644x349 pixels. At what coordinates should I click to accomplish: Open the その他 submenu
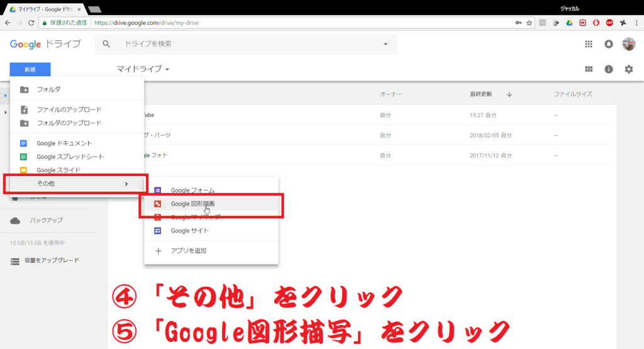pyautogui.click(x=77, y=184)
